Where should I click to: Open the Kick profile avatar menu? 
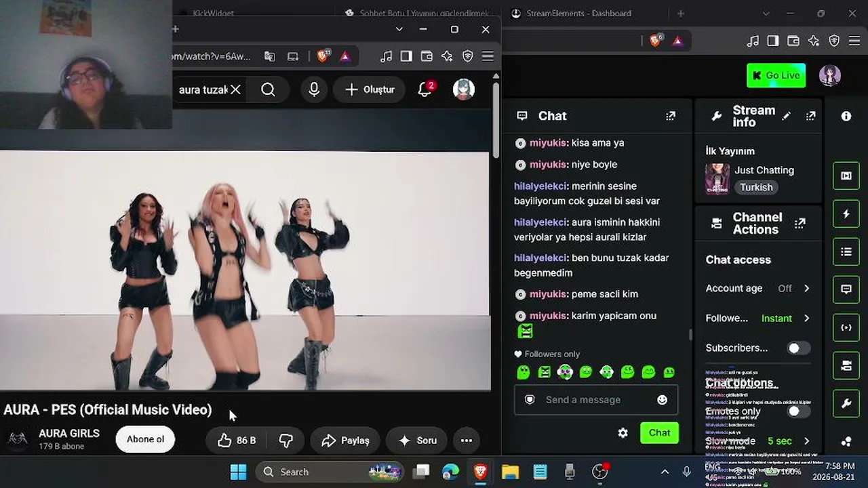pos(830,75)
